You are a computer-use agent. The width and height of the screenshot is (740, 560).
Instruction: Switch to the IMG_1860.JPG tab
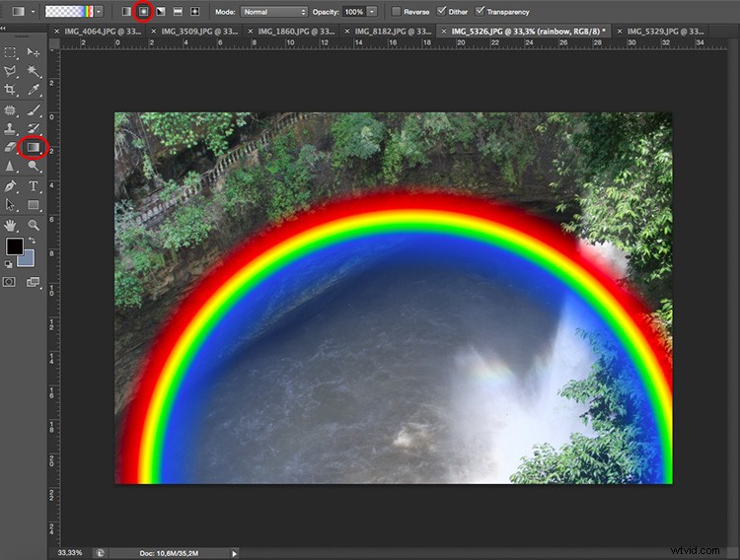pyautogui.click(x=296, y=32)
